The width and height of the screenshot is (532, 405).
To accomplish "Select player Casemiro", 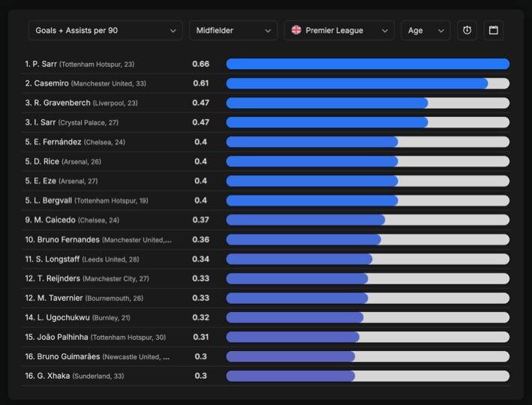I will coord(86,83).
